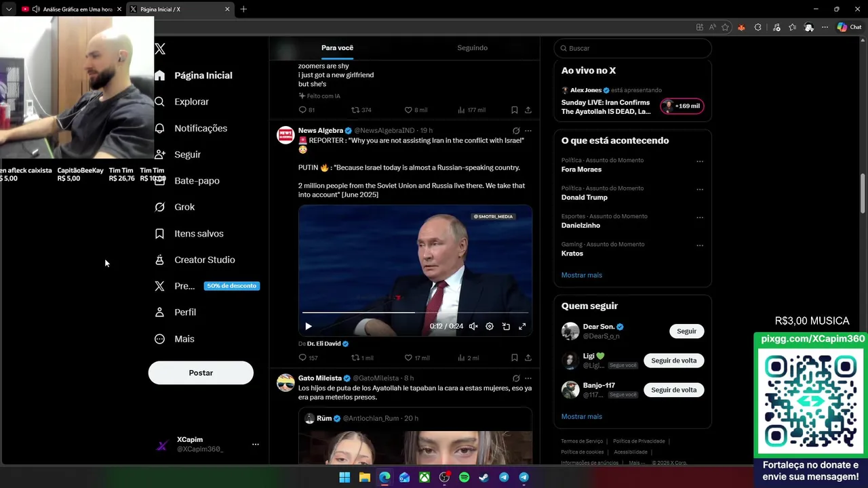Switch to Análise Gráfica YouTube tab
The image size is (868, 488).
[71, 9]
